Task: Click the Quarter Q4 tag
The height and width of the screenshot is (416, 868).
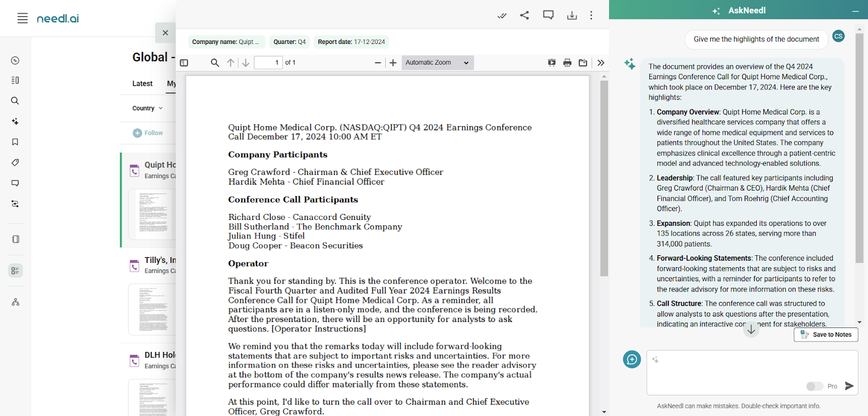Action: [290, 42]
